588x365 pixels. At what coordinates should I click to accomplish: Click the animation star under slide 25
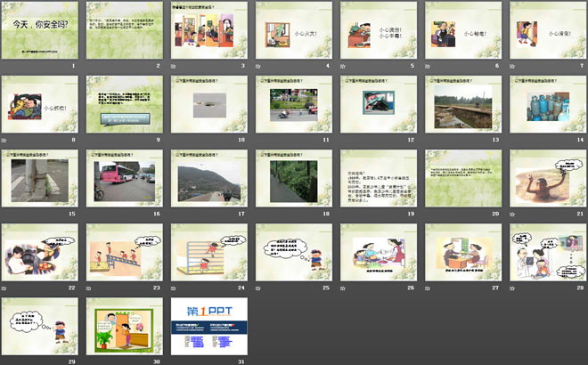coord(258,288)
